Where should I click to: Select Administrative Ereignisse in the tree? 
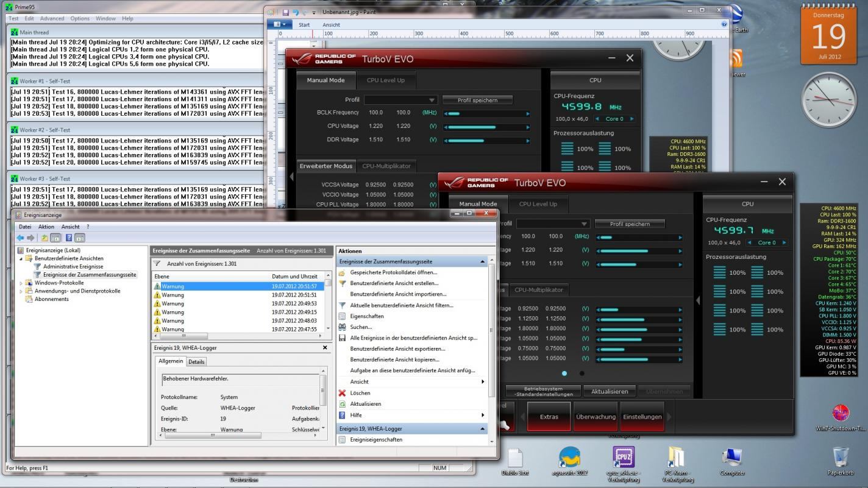click(73, 266)
